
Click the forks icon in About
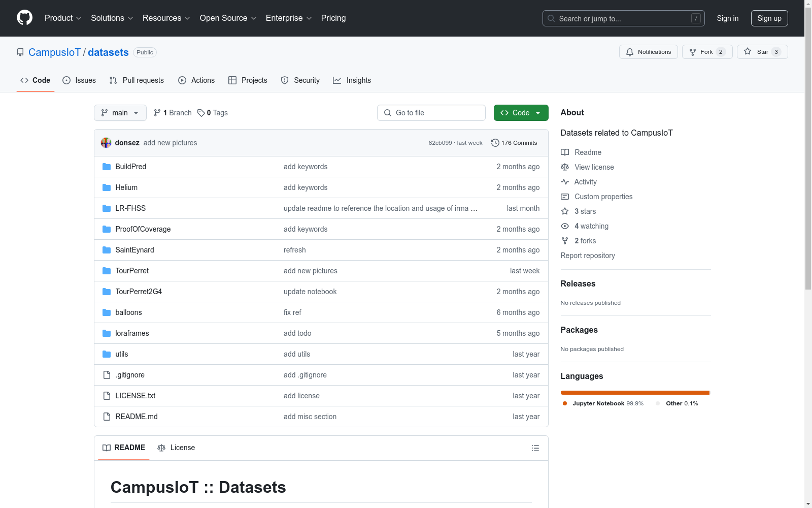coord(565,241)
